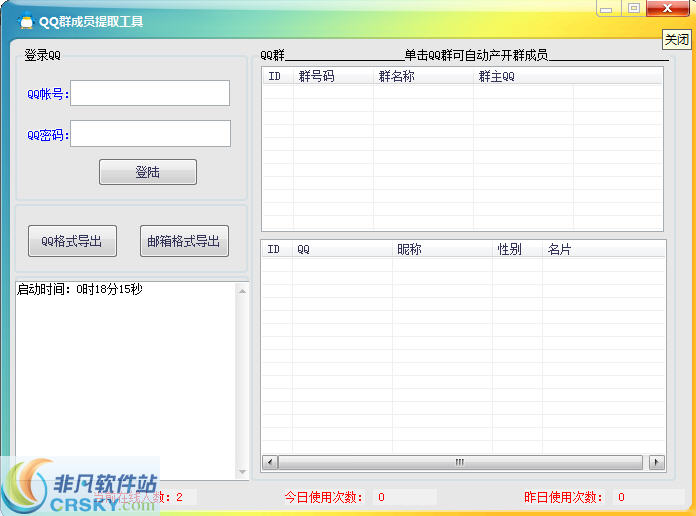Click the 群主QQ column header

tap(523, 76)
